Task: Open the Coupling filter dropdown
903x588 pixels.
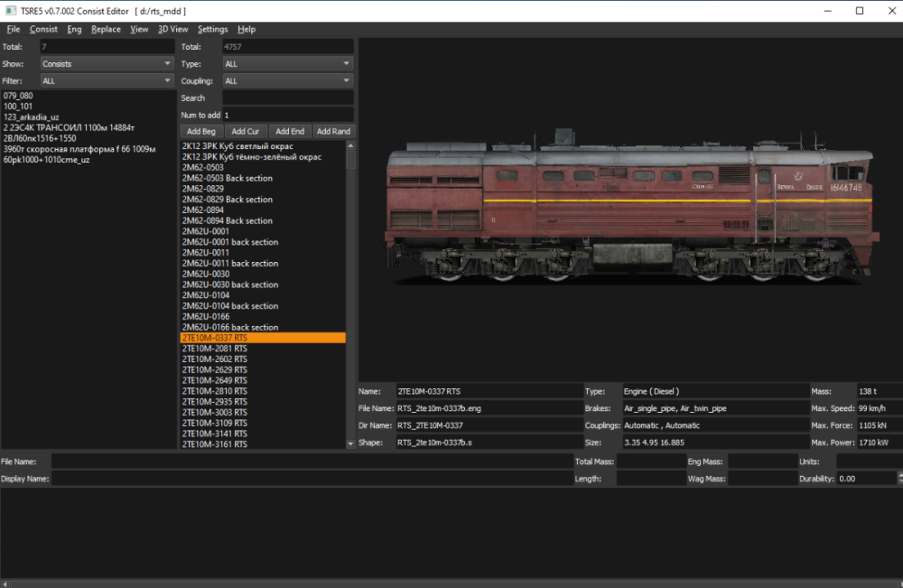Action: (x=287, y=81)
